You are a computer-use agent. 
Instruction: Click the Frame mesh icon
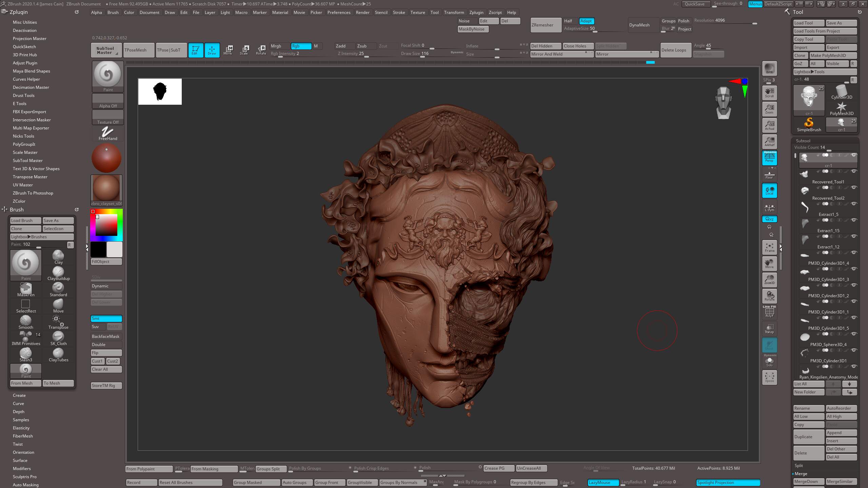tap(769, 247)
